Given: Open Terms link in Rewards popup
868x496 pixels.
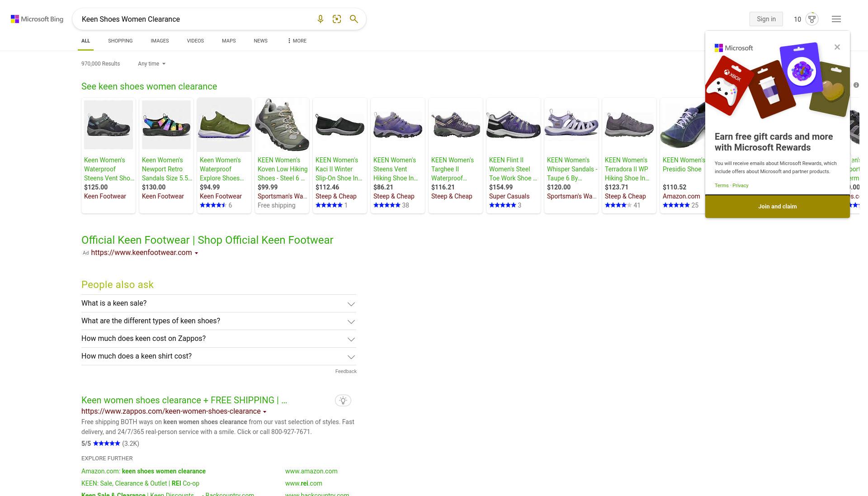Looking at the screenshot, I should coord(722,185).
